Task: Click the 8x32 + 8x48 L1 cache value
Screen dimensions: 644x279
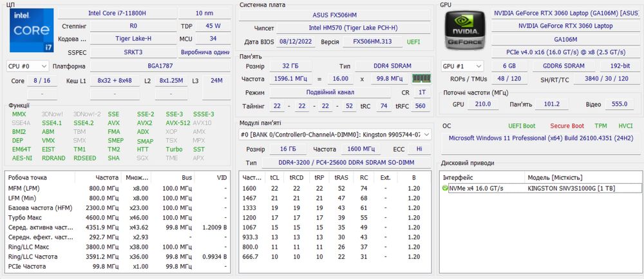Action: 115,81
